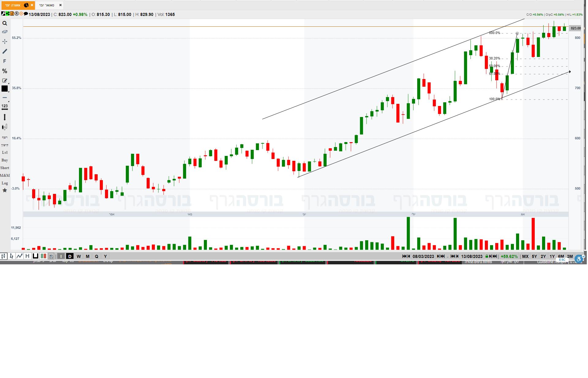Expand the line style dropdown
The image size is (588, 378).
coord(5,98)
